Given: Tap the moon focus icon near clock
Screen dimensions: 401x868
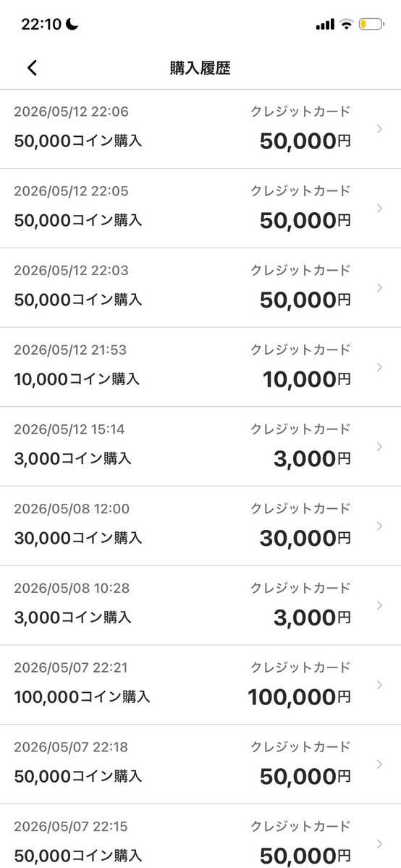Looking at the screenshot, I should coord(72,24).
